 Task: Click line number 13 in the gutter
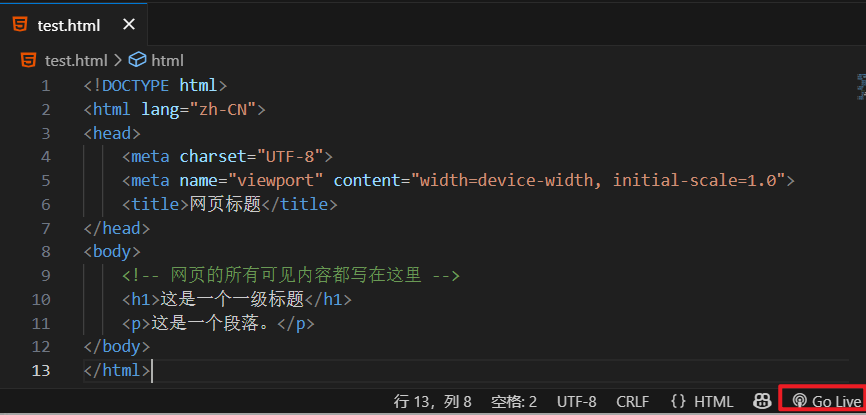(x=41, y=370)
